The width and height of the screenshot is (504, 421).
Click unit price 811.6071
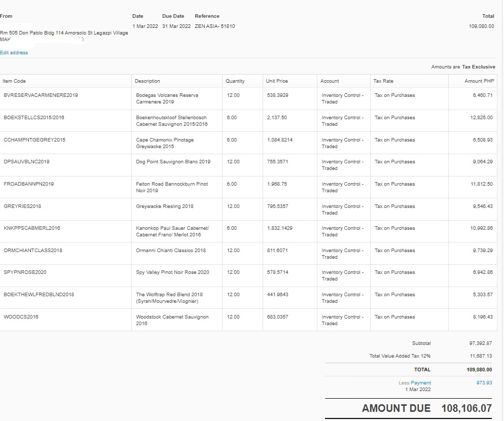click(x=277, y=250)
